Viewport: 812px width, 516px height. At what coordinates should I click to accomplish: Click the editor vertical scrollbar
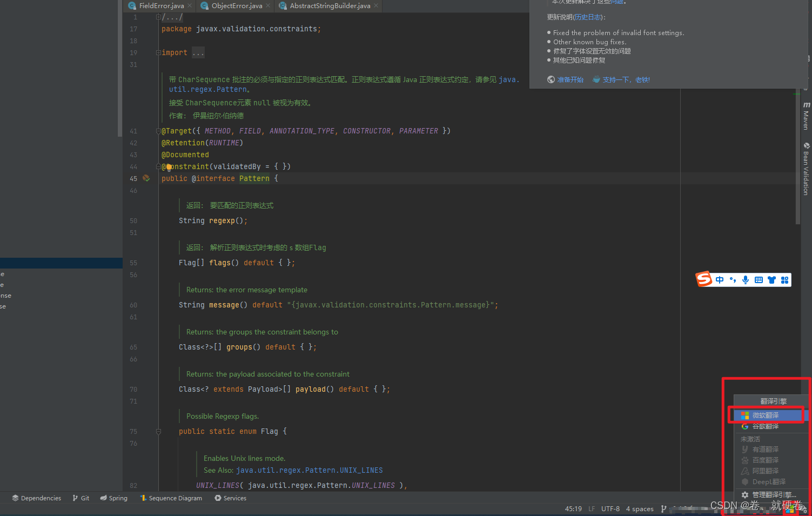coord(798,157)
